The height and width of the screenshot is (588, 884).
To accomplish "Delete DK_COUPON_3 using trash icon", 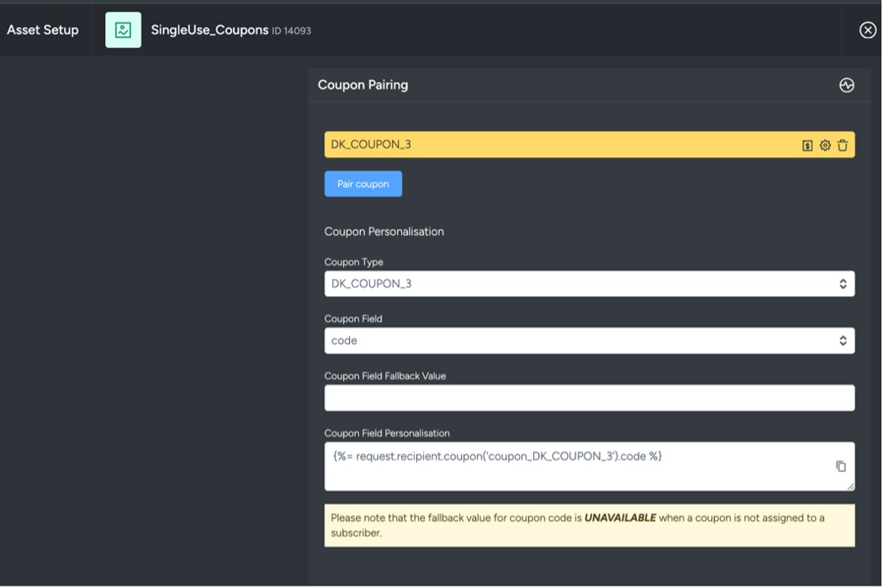I will coord(842,144).
